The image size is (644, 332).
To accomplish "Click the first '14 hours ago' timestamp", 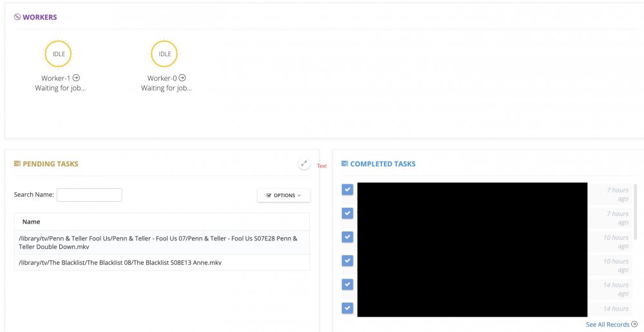I will pos(616,289).
